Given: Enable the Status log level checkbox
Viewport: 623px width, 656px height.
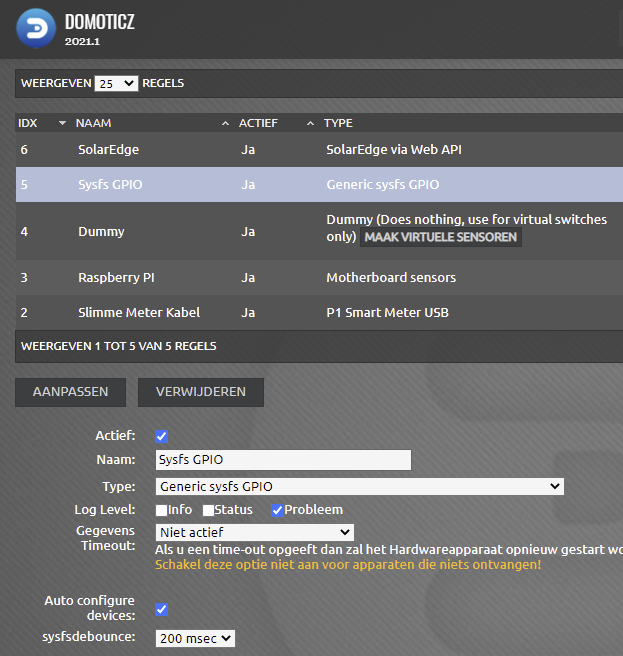Looking at the screenshot, I should [x=208, y=510].
